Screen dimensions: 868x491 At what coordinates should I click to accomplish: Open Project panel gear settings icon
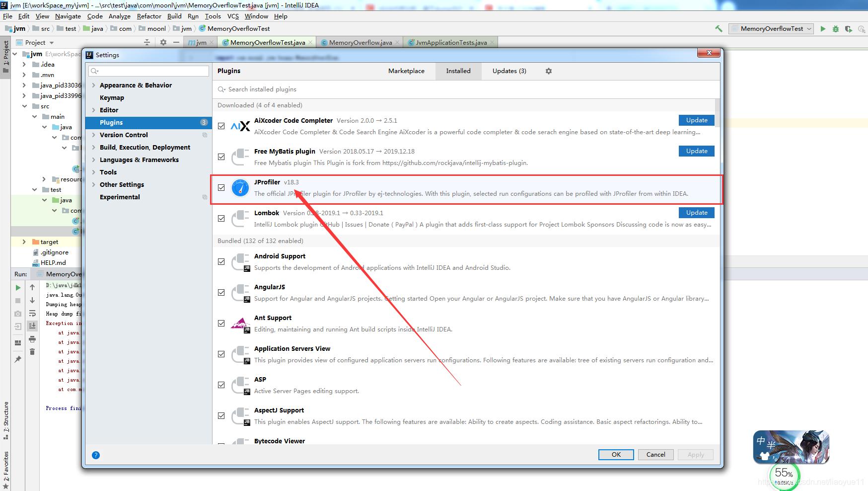pyautogui.click(x=163, y=42)
